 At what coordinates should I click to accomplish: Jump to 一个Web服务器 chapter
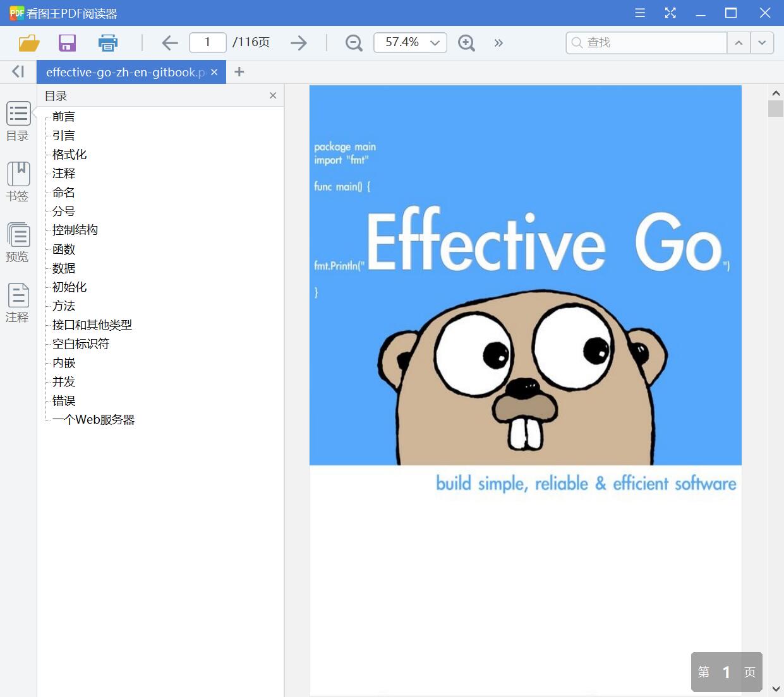[x=93, y=420]
